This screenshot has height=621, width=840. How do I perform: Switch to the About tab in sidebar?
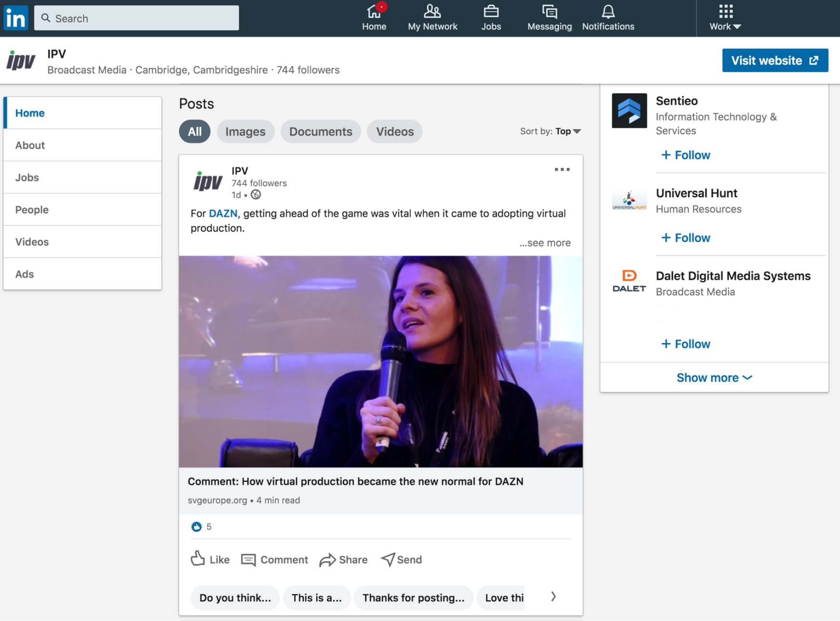[30, 145]
